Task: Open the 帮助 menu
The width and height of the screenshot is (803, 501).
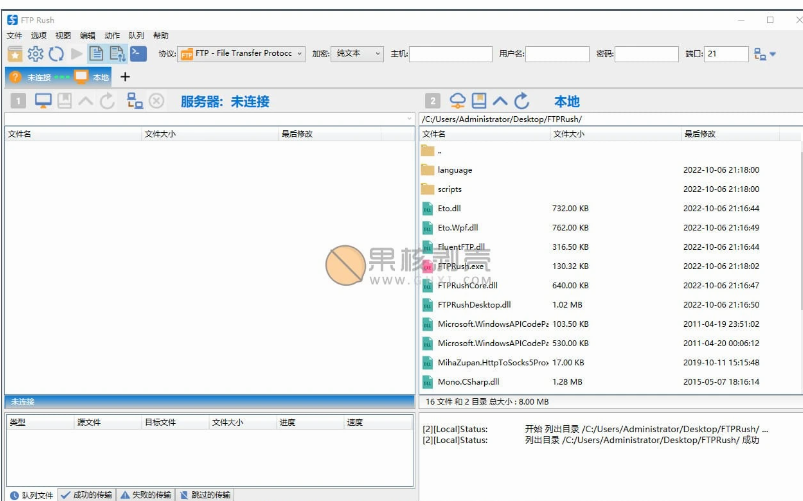Action: tap(161, 35)
